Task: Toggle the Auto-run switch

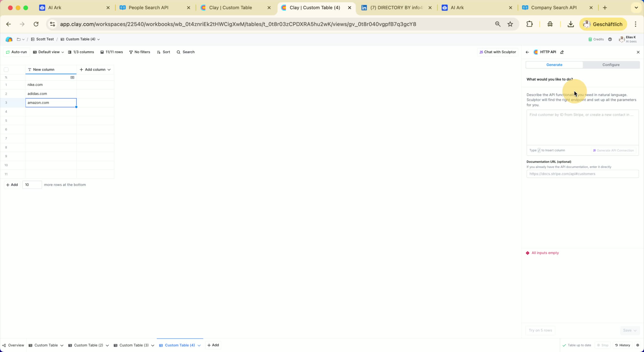Action: click(x=16, y=52)
